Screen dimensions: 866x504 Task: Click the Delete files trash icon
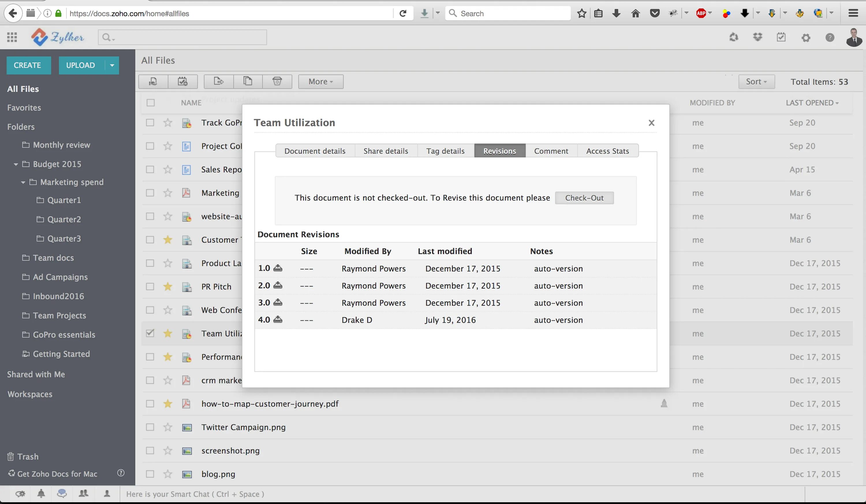277,81
